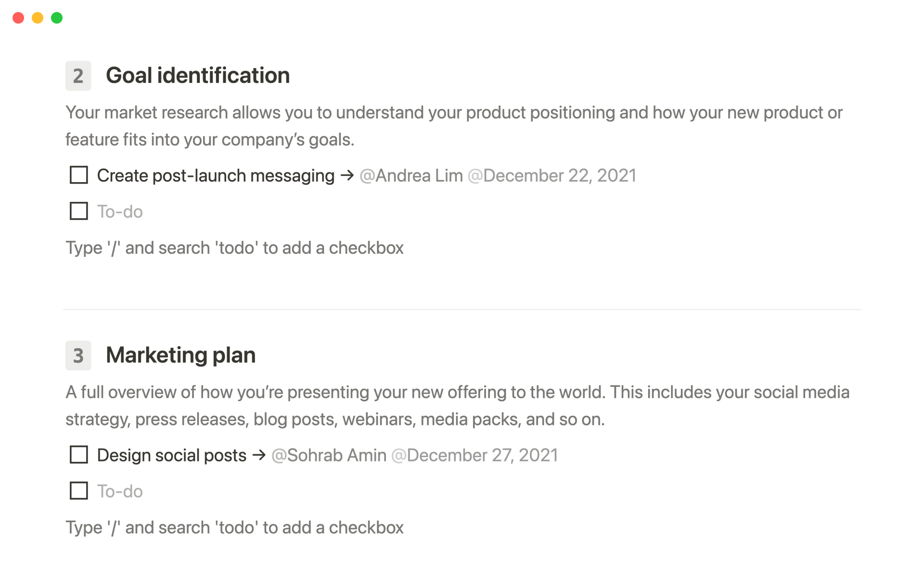Image resolution: width=924 pixels, height=578 pixels.
Task: Mark "Design social posts" as done
Action: [x=78, y=455]
